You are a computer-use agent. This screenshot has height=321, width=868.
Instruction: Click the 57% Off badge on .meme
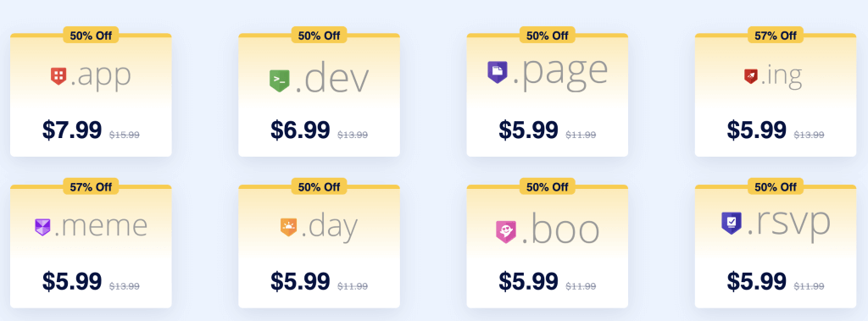tap(91, 186)
